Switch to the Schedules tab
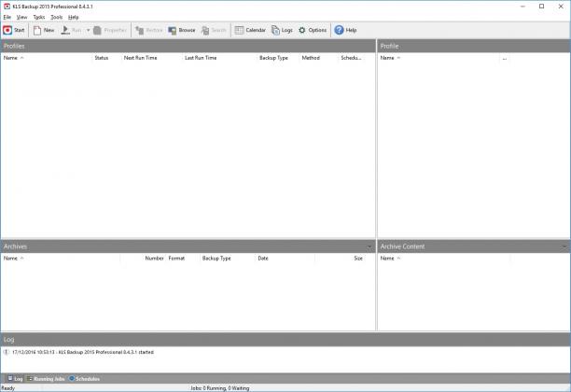Image resolution: width=571 pixels, height=392 pixels. point(85,379)
